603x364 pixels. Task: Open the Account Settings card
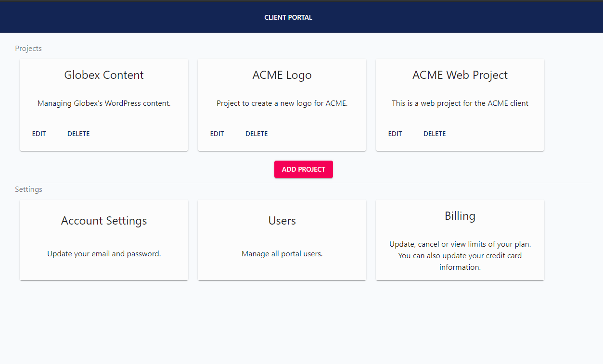(103, 239)
